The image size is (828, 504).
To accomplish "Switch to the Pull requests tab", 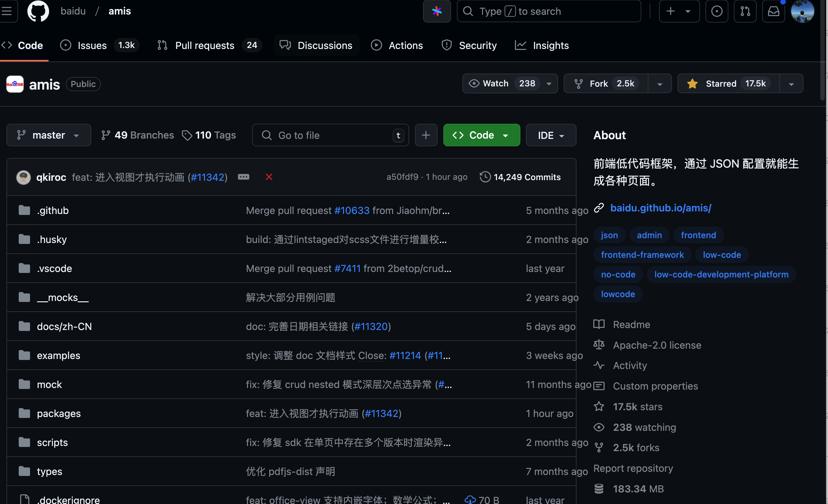I will click(x=210, y=45).
